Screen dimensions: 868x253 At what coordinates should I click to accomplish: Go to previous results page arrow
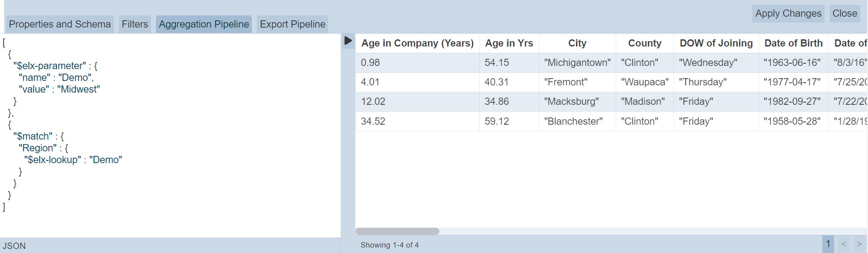coord(844,244)
